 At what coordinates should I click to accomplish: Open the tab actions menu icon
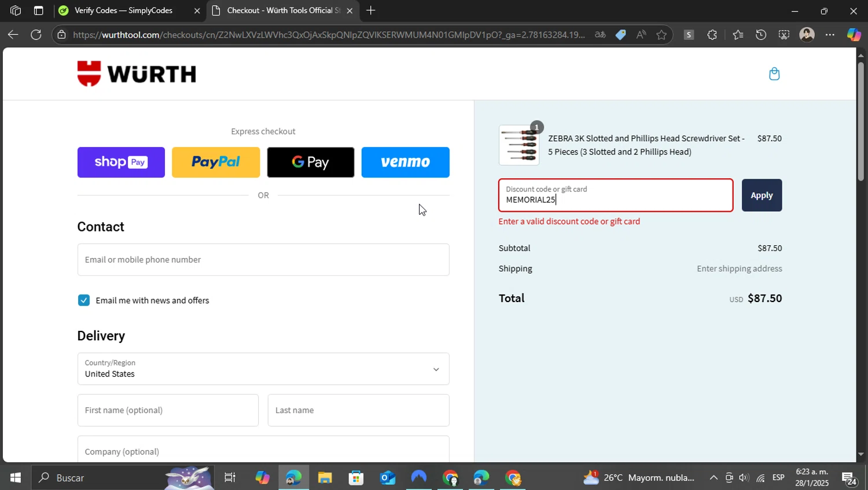38,10
